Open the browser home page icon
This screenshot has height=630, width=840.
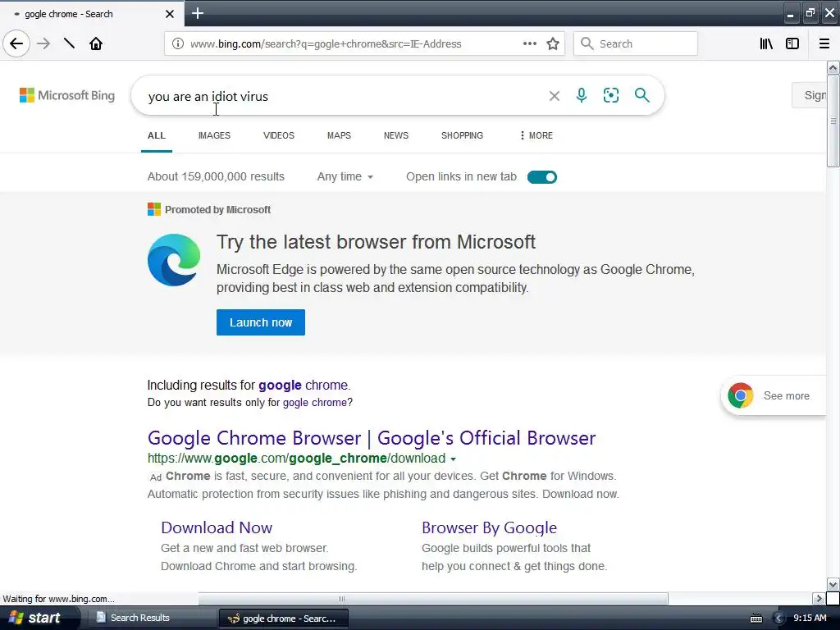96,43
